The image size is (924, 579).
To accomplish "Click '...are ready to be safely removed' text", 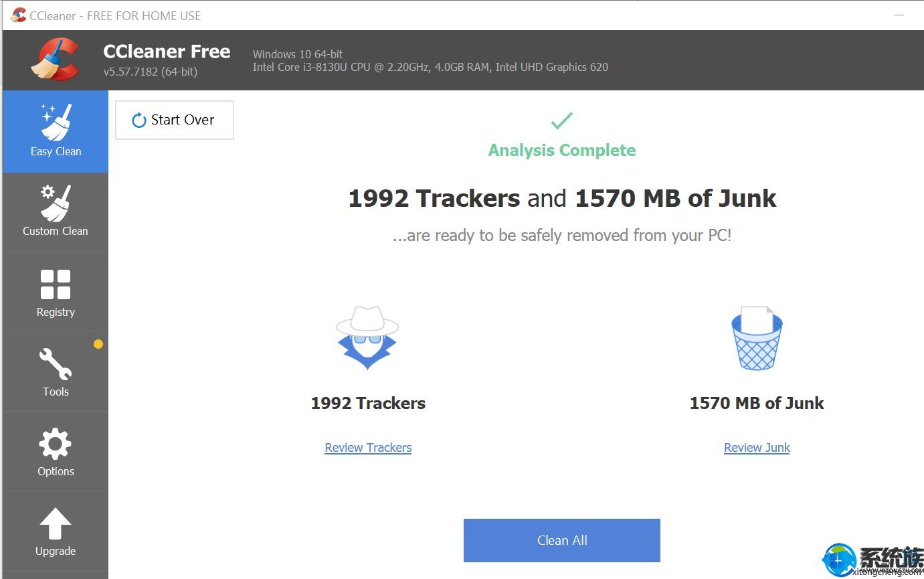I will (562, 236).
